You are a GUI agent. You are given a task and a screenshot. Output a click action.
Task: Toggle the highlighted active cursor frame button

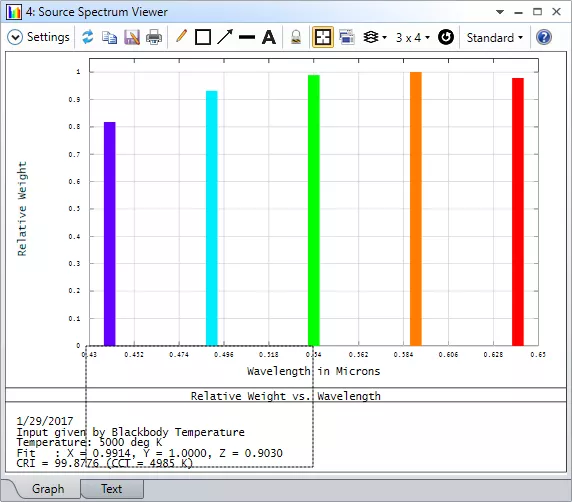click(x=323, y=37)
